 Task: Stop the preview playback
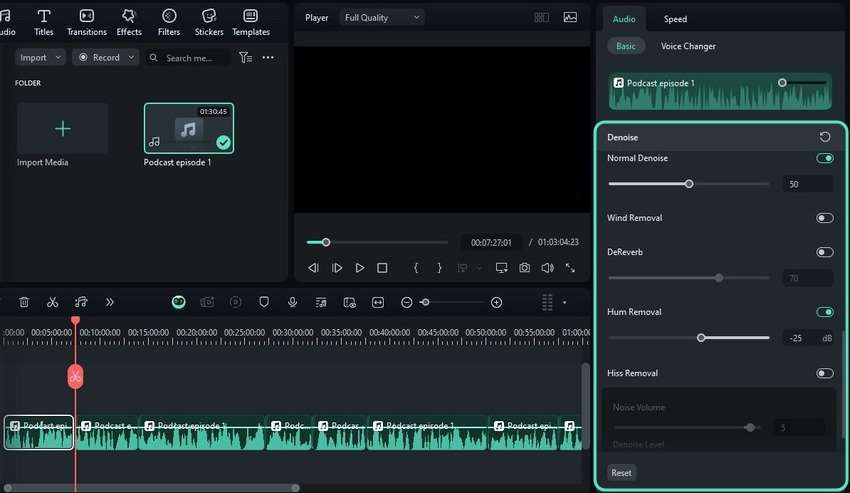click(382, 268)
